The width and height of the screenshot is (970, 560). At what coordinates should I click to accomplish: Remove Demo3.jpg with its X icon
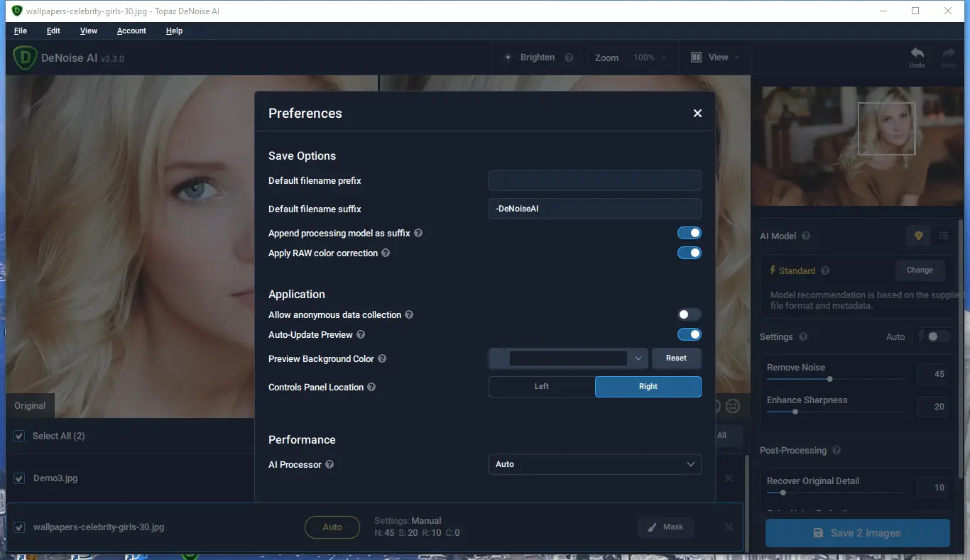729,478
